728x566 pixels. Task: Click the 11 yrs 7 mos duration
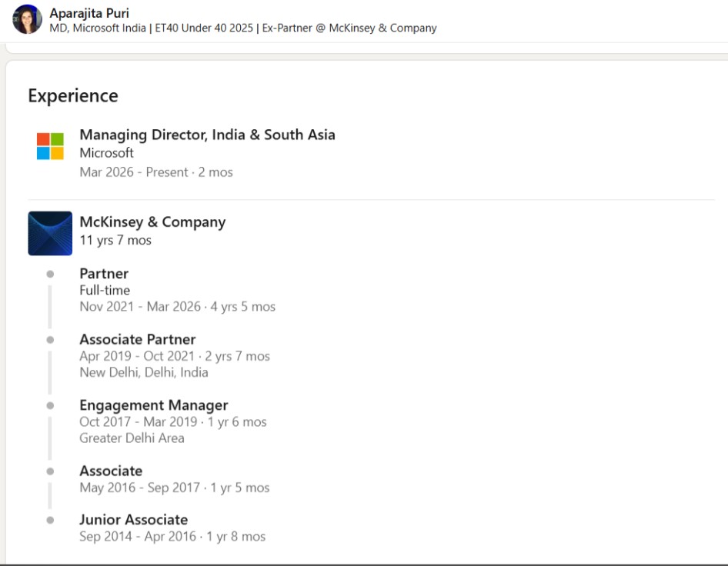tap(115, 241)
